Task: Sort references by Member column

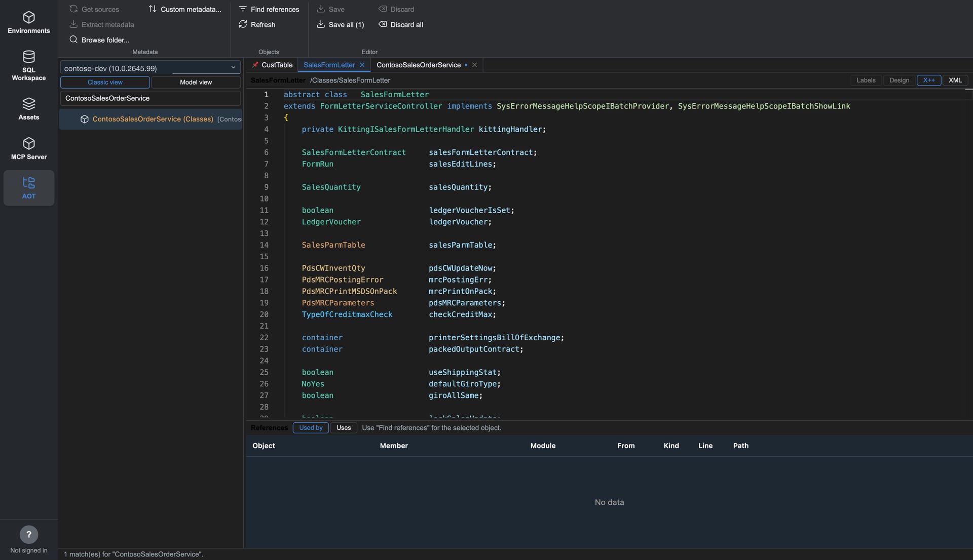Action: (x=394, y=446)
